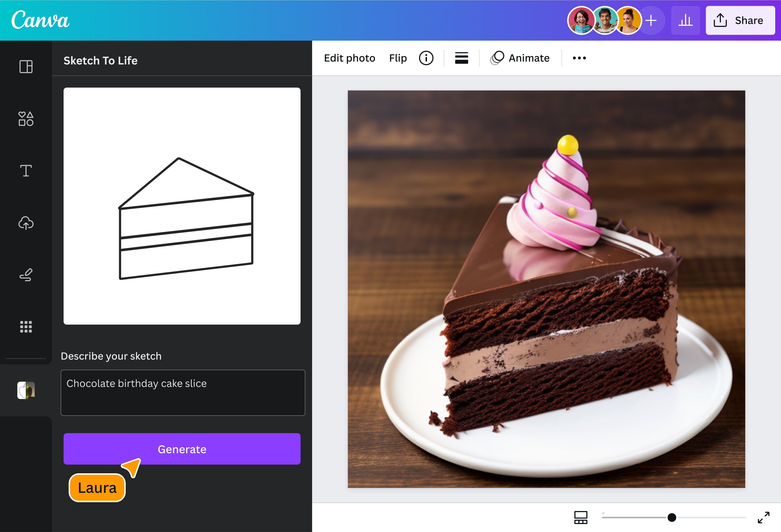Add a collaborator with the plus button
Image resolution: width=781 pixels, height=532 pixels.
(651, 20)
